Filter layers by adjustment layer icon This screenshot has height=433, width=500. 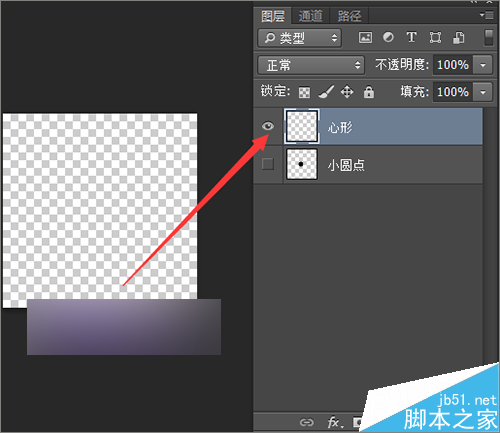pyautogui.click(x=388, y=37)
